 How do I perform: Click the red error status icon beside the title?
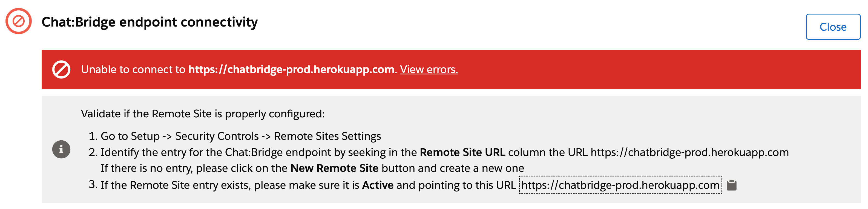[x=19, y=21]
